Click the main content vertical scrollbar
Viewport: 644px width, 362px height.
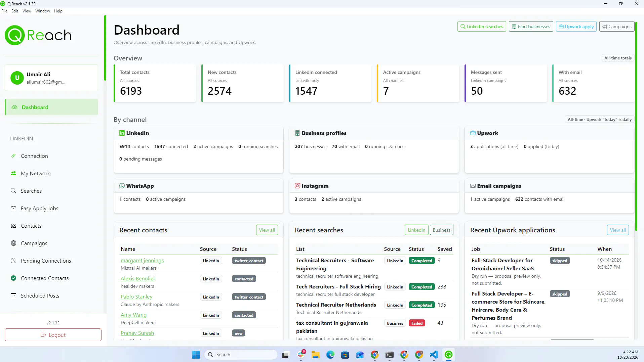click(636, 126)
